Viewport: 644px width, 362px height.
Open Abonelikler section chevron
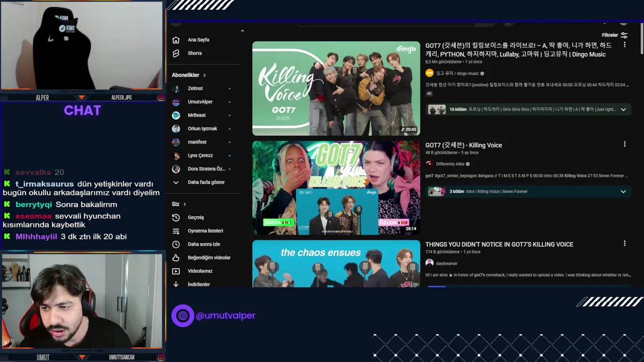[204, 75]
